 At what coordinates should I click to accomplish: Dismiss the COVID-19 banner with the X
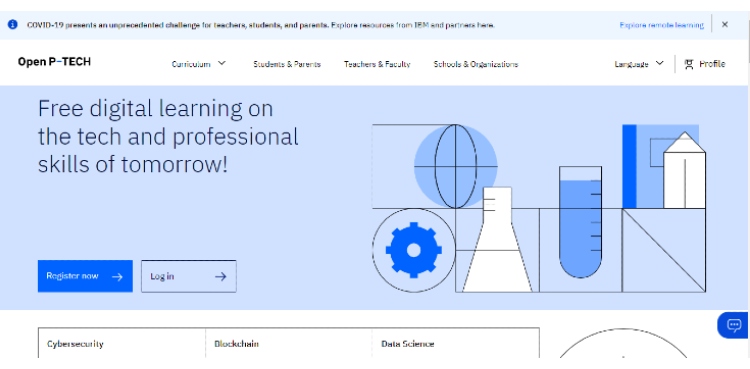pos(725,24)
